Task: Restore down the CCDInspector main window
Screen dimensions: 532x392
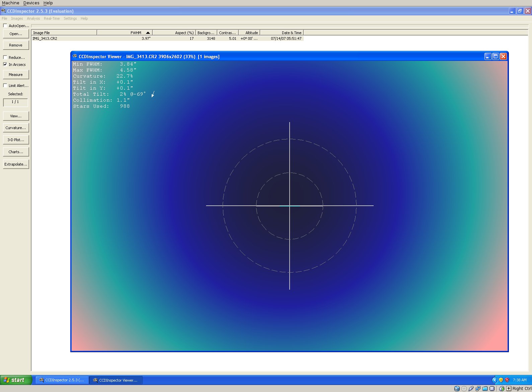Action: [x=520, y=11]
